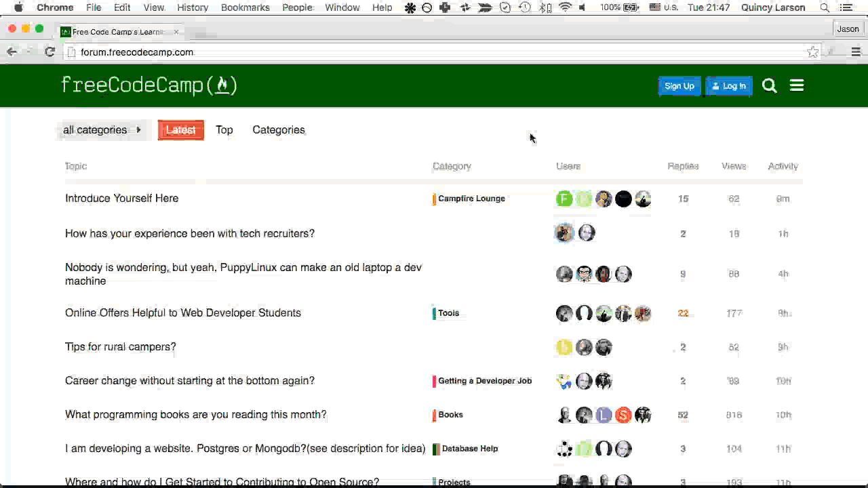The image size is (868, 488).
Task: Click the freeCodeCamp flame logo
Action: [x=149, y=85]
